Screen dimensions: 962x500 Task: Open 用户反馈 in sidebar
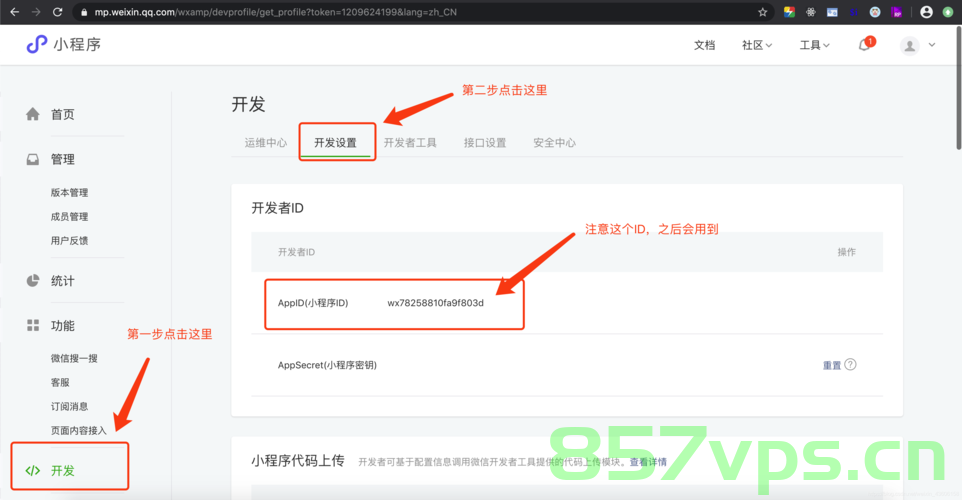(69, 240)
